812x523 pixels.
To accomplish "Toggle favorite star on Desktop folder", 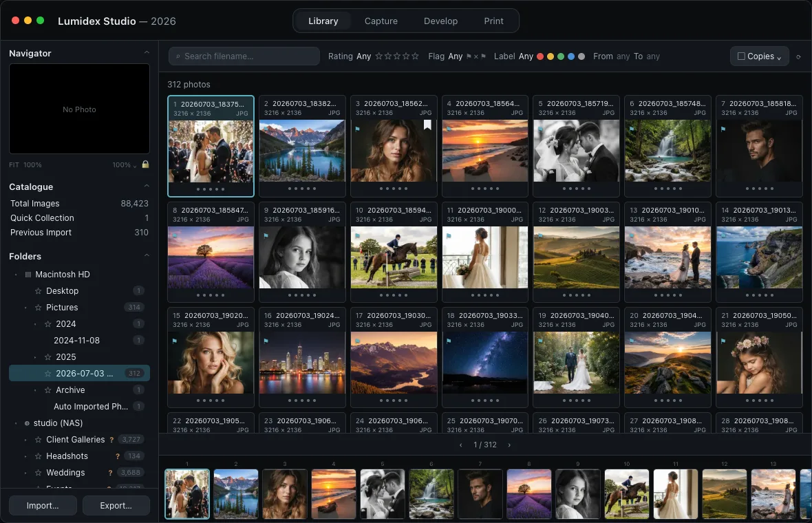I will 38,291.
